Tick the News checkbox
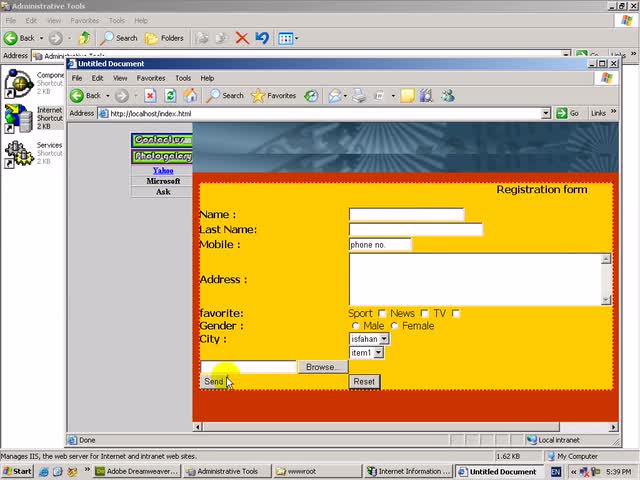Image resolution: width=640 pixels, height=480 pixels. click(x=424, y=313)
